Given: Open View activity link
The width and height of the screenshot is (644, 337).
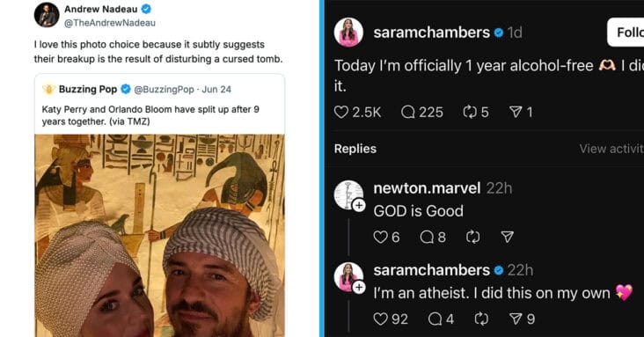Looking at the screenshot, I should point(611,149).
